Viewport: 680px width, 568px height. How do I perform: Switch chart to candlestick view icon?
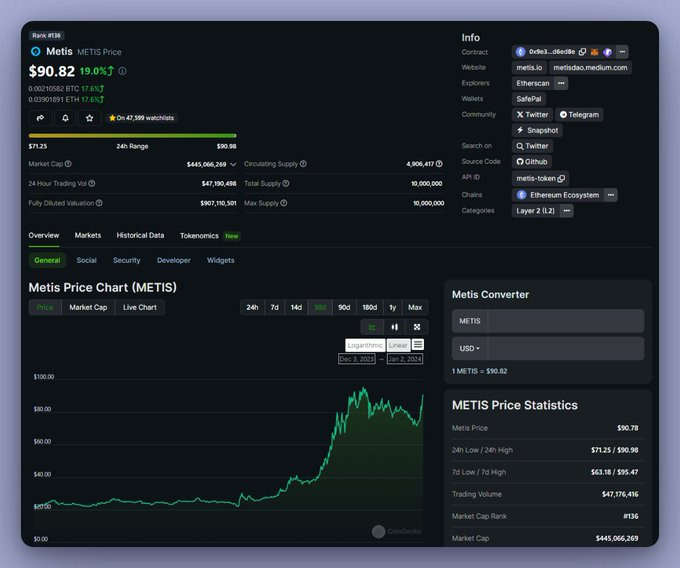[x=395, y=326]
